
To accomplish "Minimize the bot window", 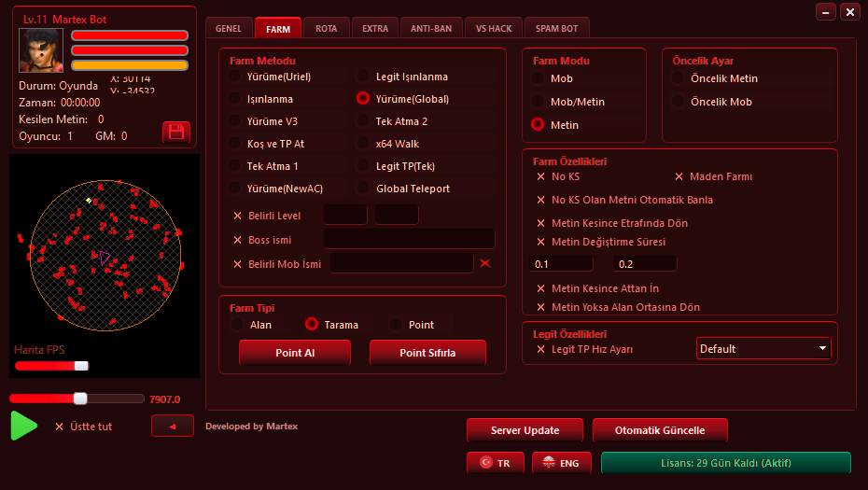I will [825, 11].
